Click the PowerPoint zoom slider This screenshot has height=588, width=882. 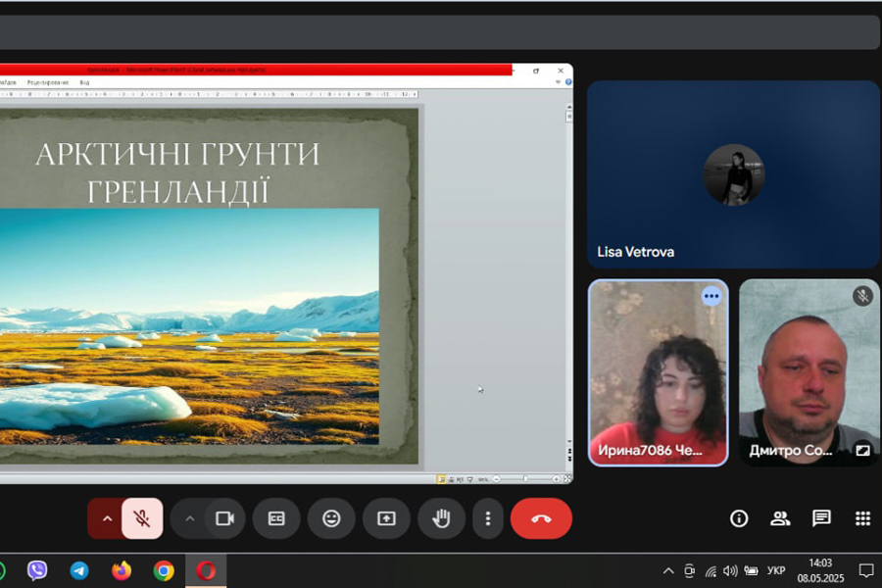tap(525, 479)
